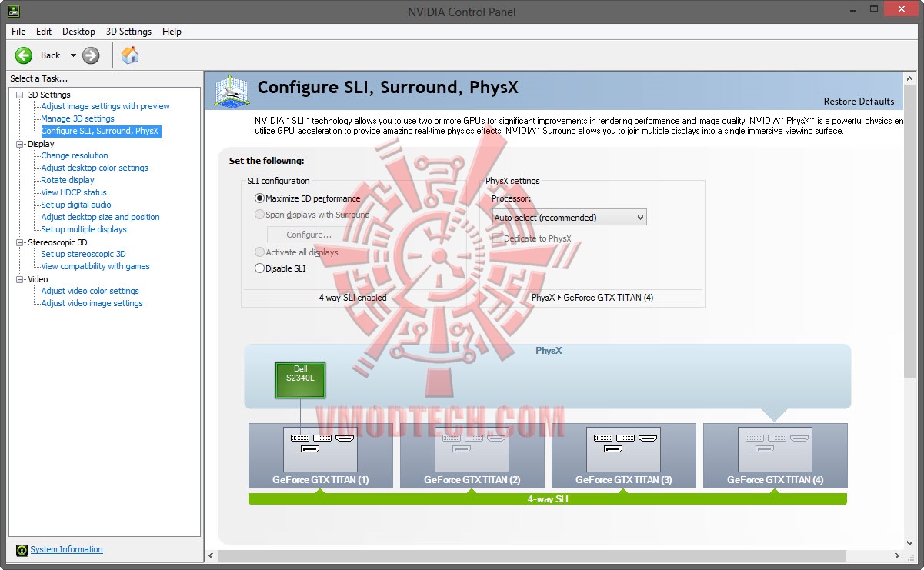Click the horizontal scrollbar right arrow
This screenshot has height=570, width=924.
point(897,555)
